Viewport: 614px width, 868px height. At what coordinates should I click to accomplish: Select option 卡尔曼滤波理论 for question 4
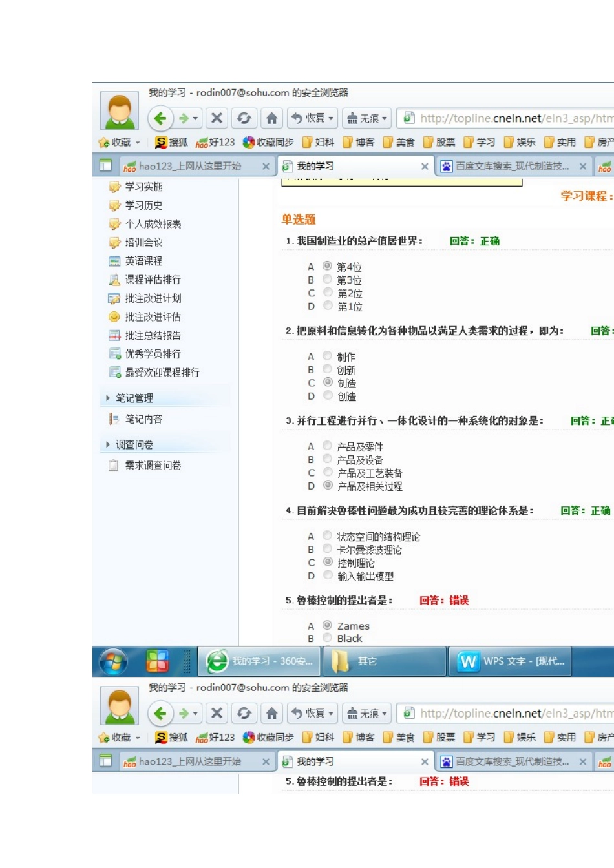pyautogui.click(x=328, y=549)
